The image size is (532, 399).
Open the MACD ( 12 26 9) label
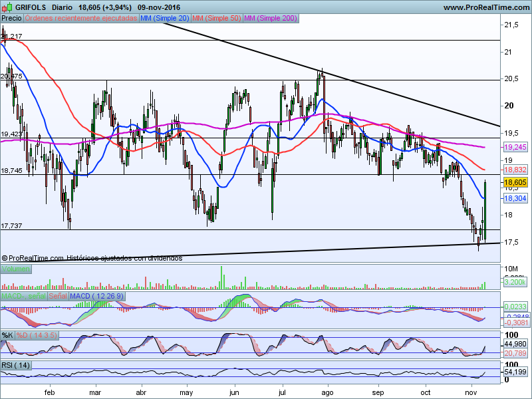(97, 296)
